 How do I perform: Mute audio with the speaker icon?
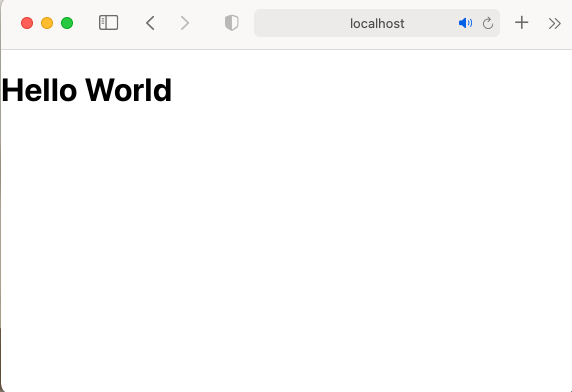465,23
